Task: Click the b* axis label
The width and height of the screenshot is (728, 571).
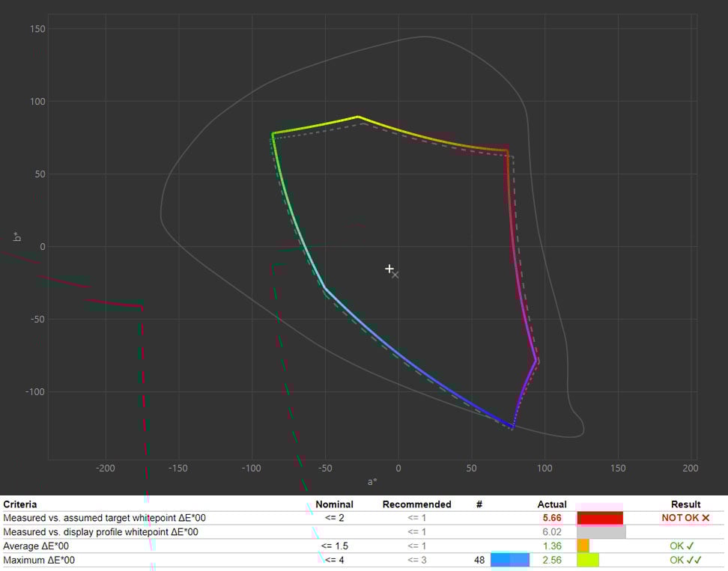Action: [17, 237]
